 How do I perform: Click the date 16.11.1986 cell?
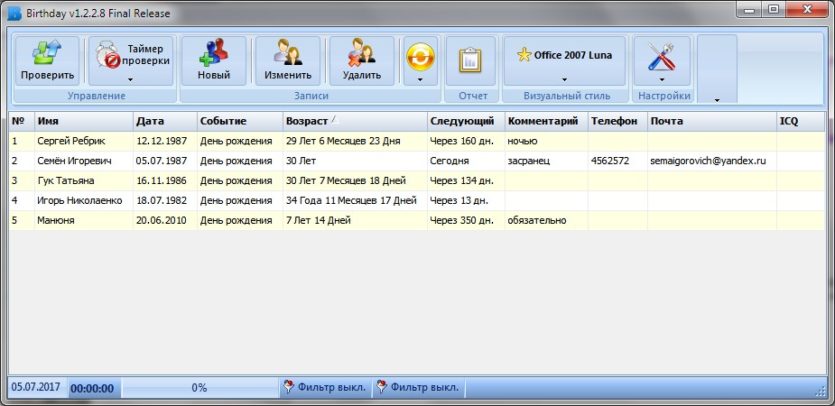(165, 181)
